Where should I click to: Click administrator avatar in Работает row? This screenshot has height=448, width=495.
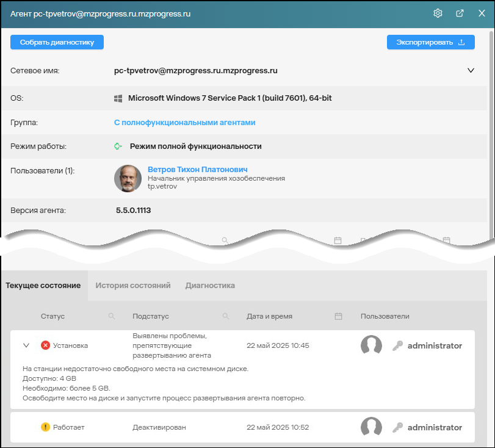pyautogui.click(x=371, y=427)
